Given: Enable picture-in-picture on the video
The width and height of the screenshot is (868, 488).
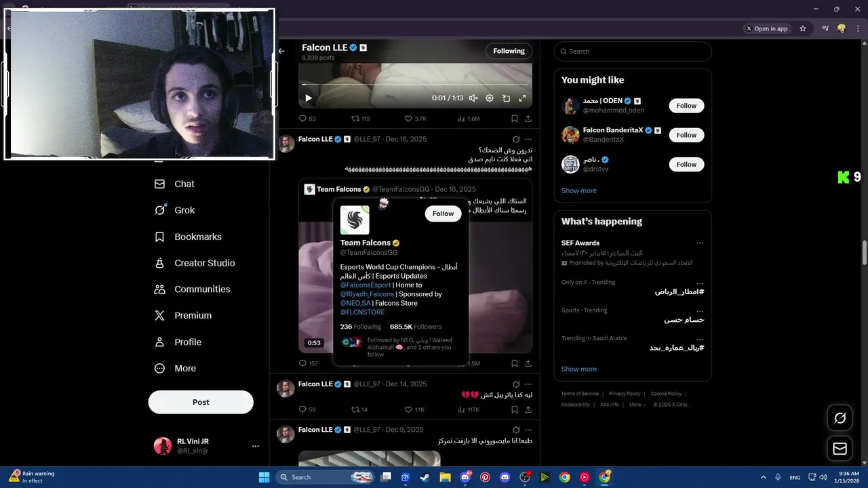Looking at the screenshot, I should pyautogui.click(x=506, y=98).
